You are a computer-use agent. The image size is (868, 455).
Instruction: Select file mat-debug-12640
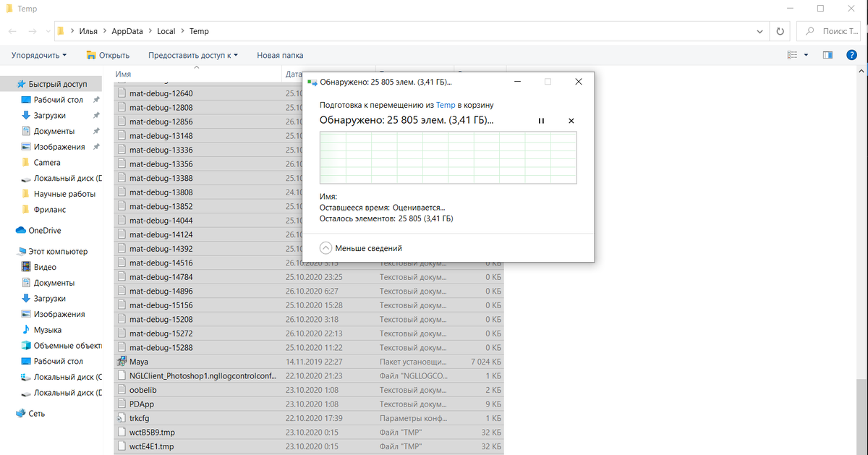(x=309, y=93)
